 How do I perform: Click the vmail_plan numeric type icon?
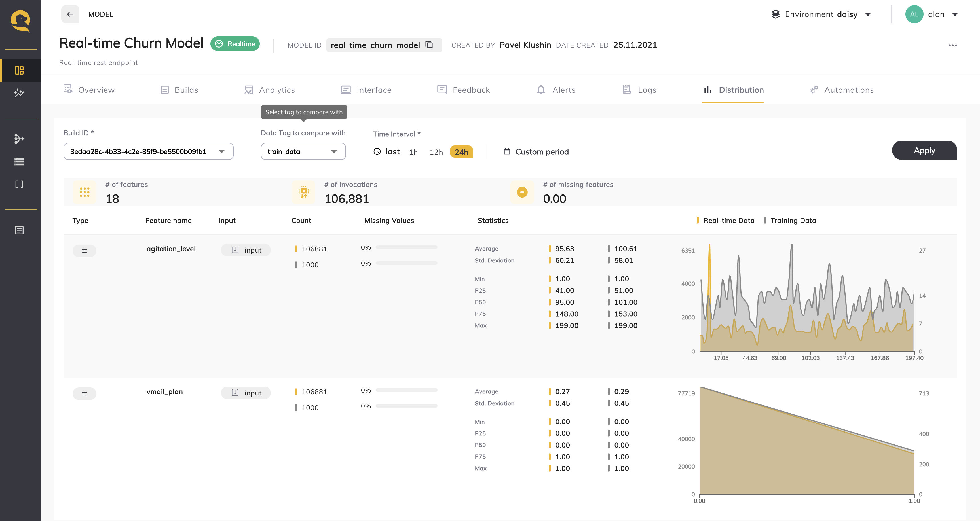pos(85,394)
